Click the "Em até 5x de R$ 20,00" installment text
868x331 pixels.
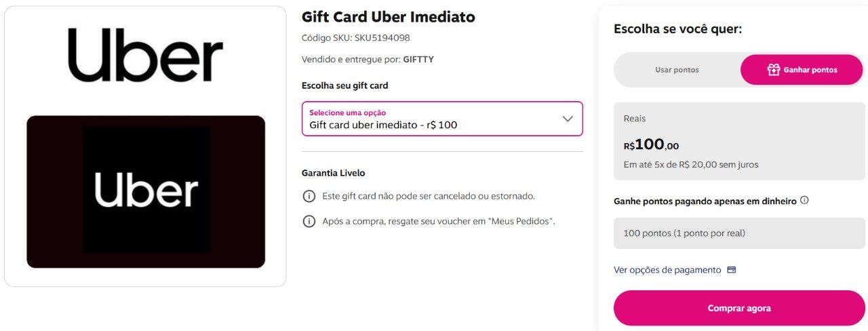pos(690,165)
